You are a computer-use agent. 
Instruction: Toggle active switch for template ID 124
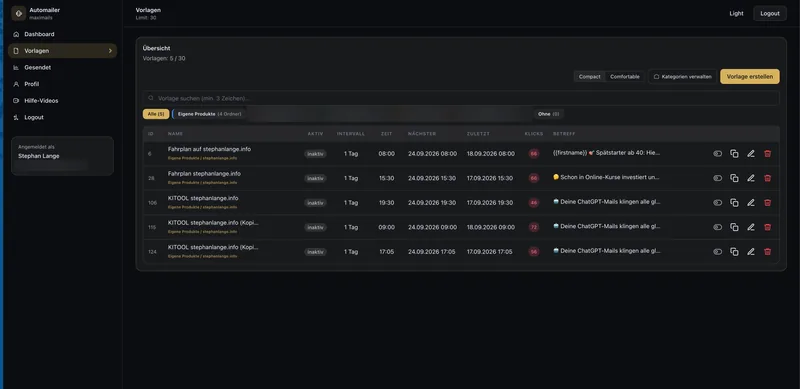(717, 252)
